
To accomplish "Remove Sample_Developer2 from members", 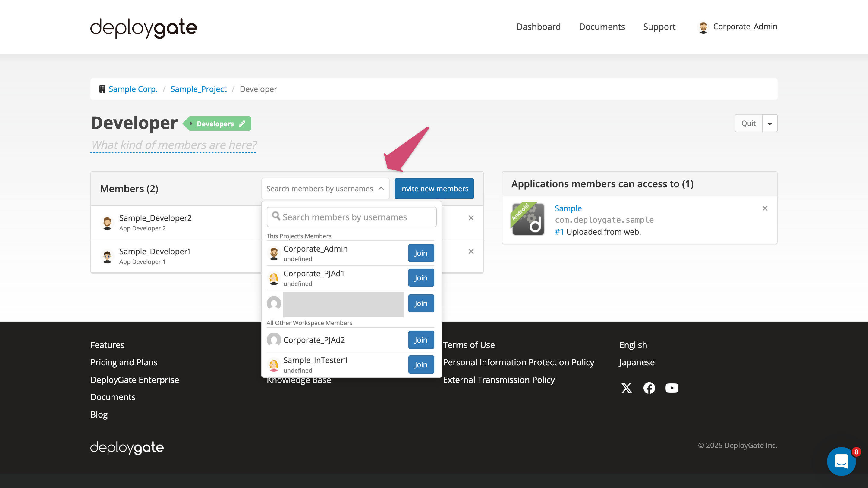I will point(471,218).
